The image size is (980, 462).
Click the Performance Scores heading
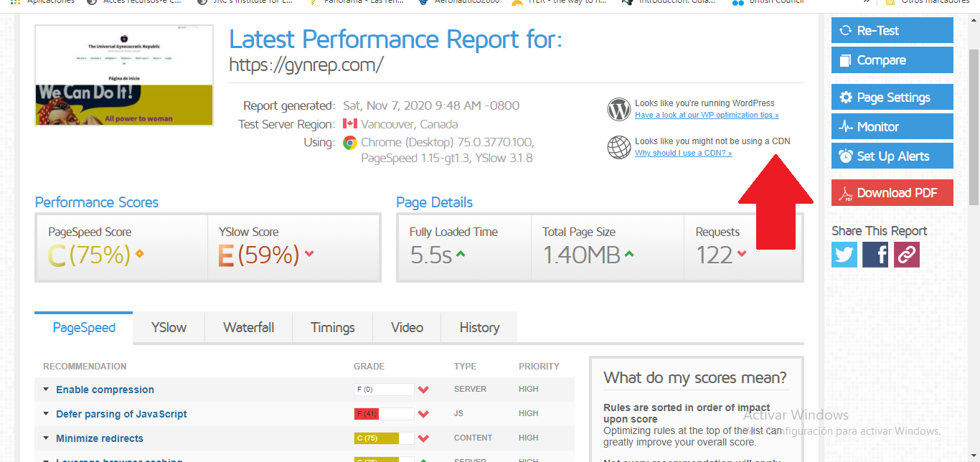tap(97, 202)
